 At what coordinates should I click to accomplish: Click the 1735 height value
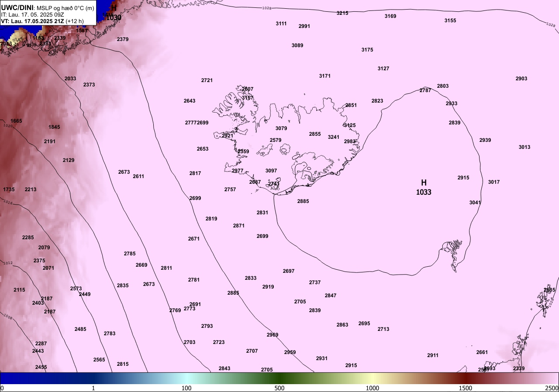[9, 189]
